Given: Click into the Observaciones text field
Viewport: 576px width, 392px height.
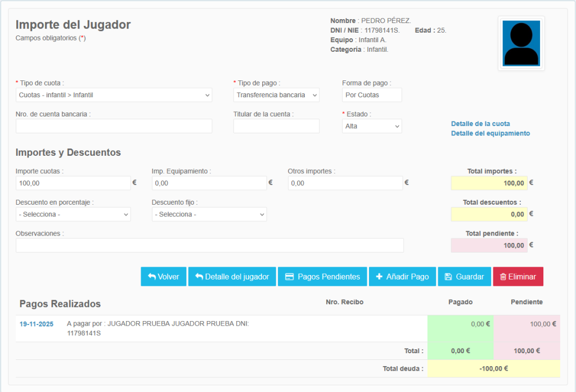Looking at the screenshot, I should (x=209, y=245).
